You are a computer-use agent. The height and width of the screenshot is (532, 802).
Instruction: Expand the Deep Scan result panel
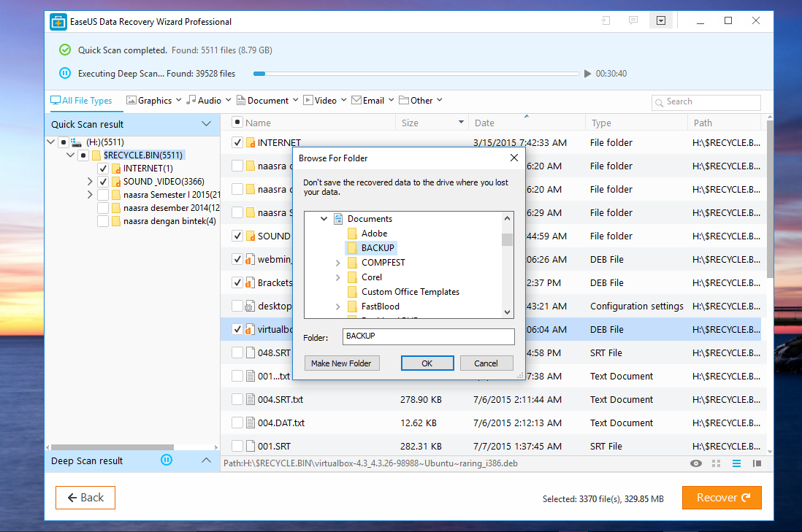click(x=206, y=460)
